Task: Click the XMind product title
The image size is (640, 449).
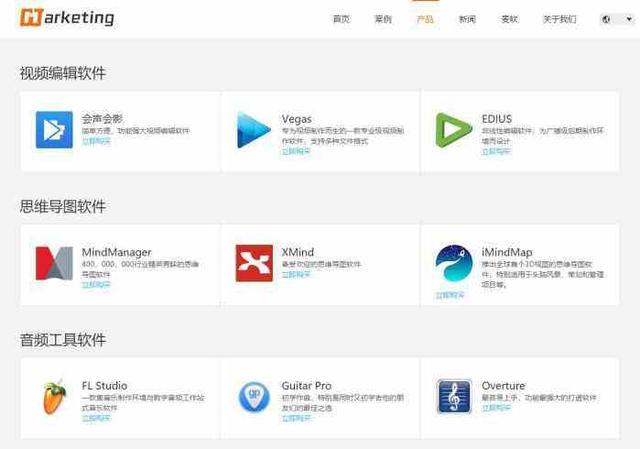Action: point(298,252)
